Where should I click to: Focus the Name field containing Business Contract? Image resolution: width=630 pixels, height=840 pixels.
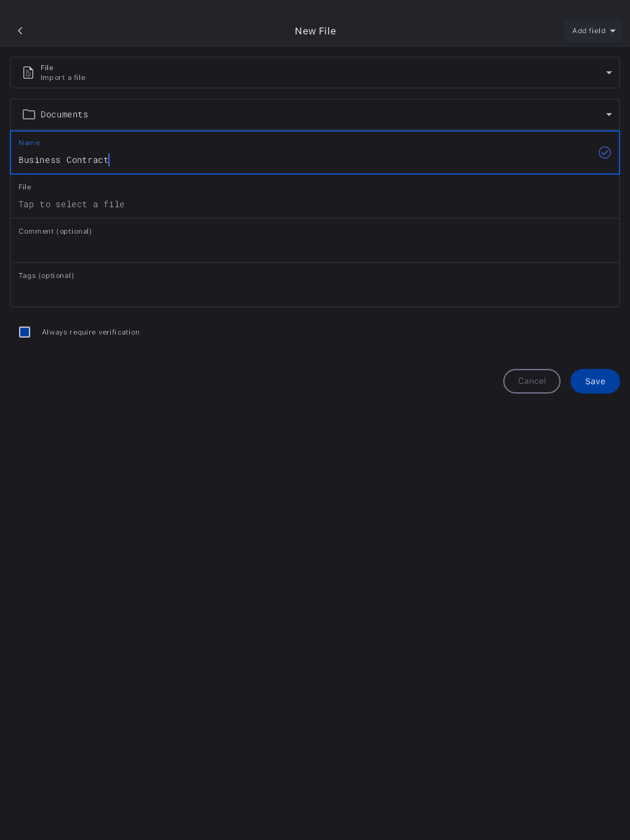point(246,160)
